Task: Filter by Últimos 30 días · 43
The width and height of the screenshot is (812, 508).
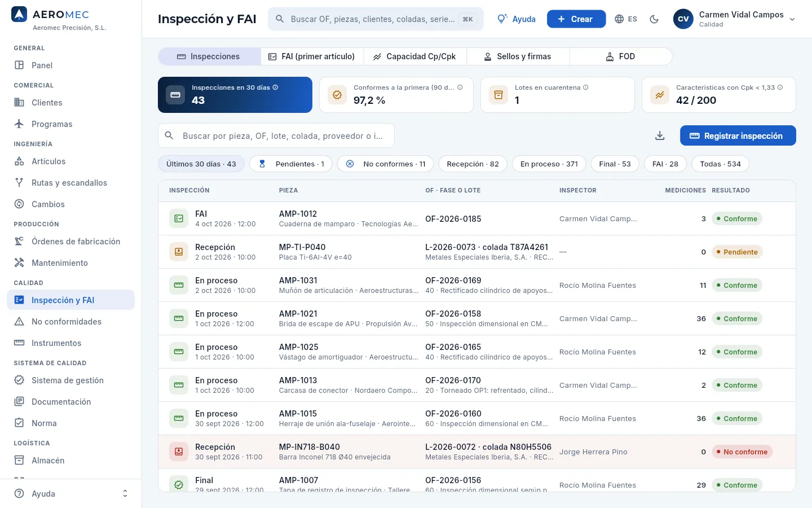Action: (x=201, y=164)
